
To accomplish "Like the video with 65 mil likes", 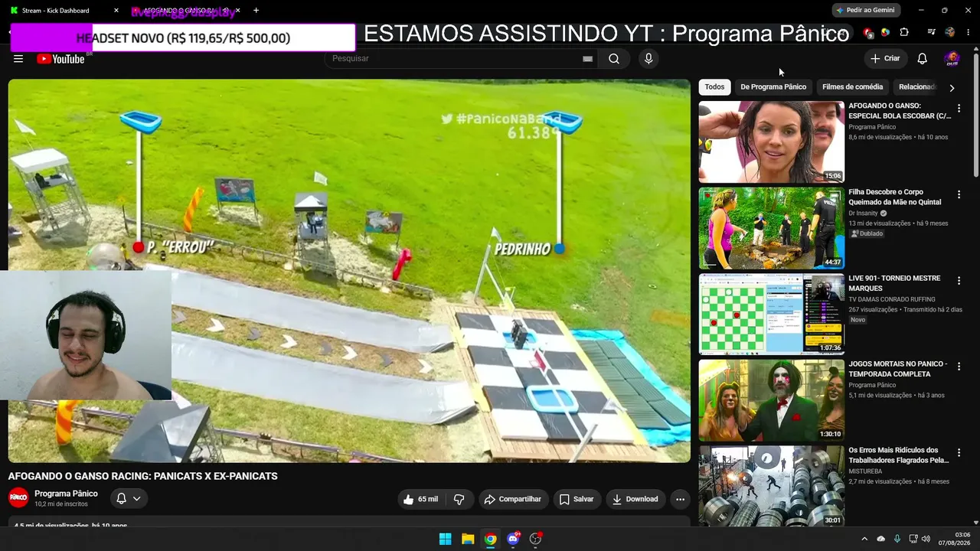I will click(x=421, y=500).
